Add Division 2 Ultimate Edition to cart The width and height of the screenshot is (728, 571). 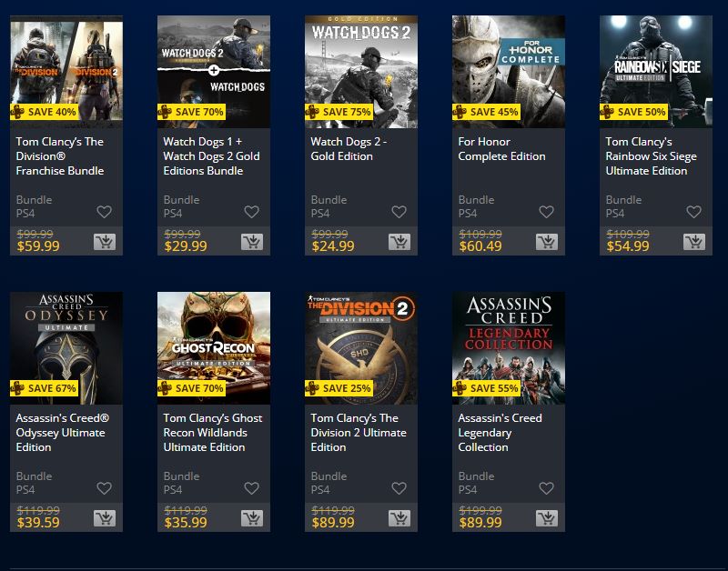(399, 518)
